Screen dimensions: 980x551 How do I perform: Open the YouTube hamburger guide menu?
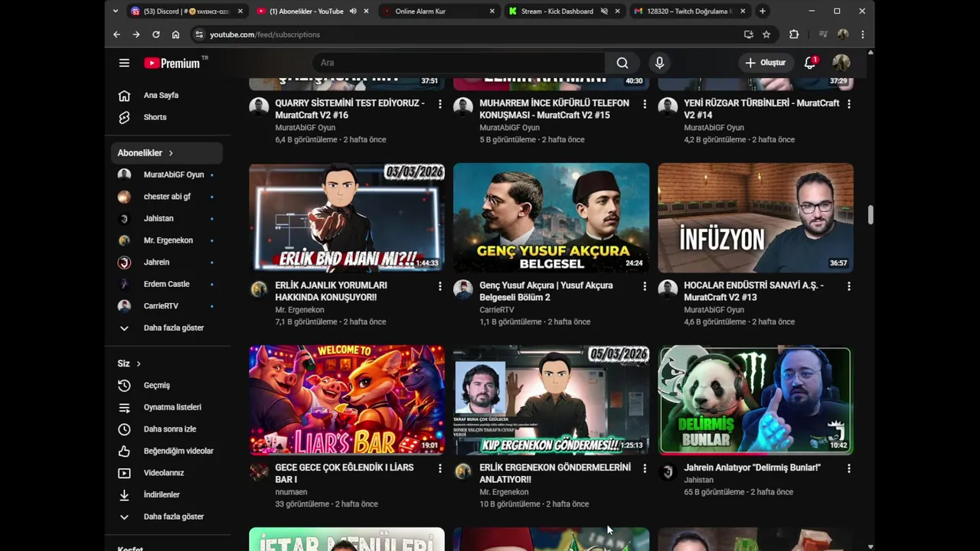coord(124,63)
